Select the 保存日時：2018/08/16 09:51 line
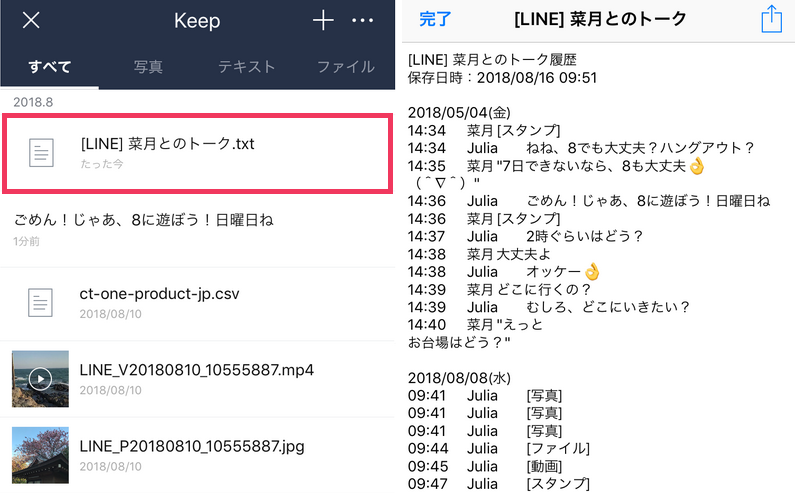The height and width of the screenshot is (493, 795). [502, 78]
